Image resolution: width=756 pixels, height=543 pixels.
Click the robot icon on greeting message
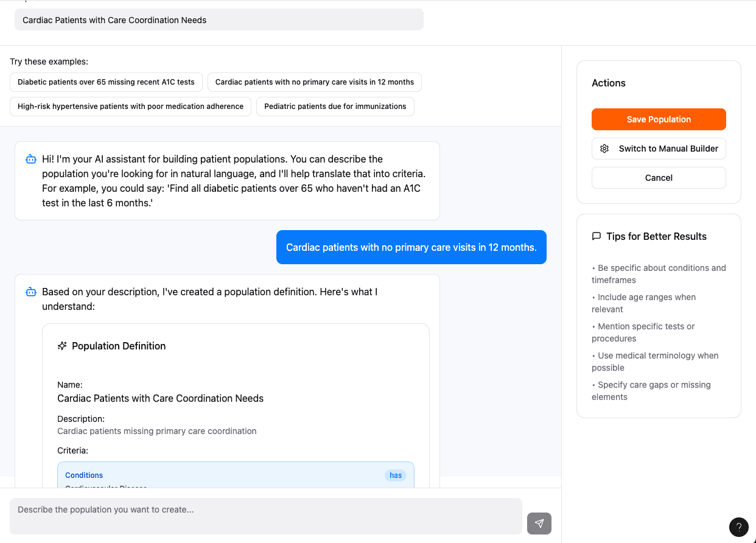coord(31,159)
